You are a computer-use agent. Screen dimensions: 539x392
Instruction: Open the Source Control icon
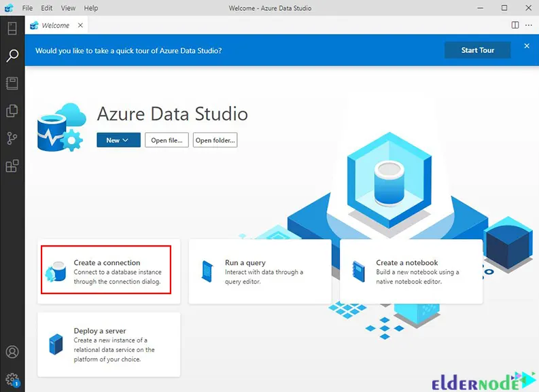pos(12,139)
